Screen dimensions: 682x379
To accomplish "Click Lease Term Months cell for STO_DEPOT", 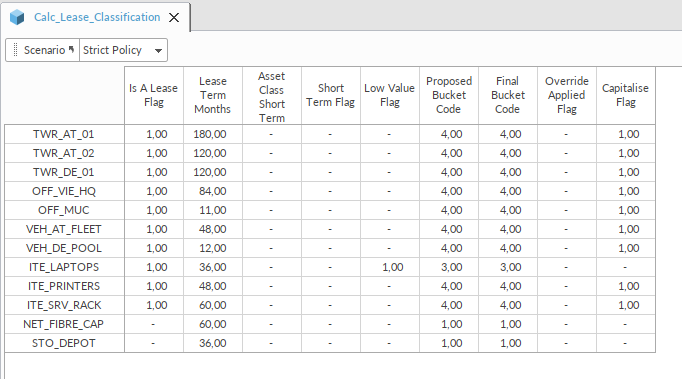I will click(213, 343).
